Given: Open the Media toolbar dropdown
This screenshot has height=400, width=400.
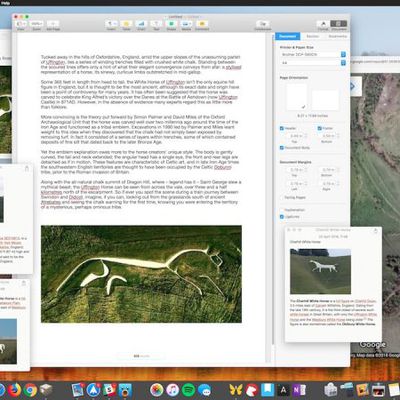Looking at the screenshot, I should click(x=186, y=24).
